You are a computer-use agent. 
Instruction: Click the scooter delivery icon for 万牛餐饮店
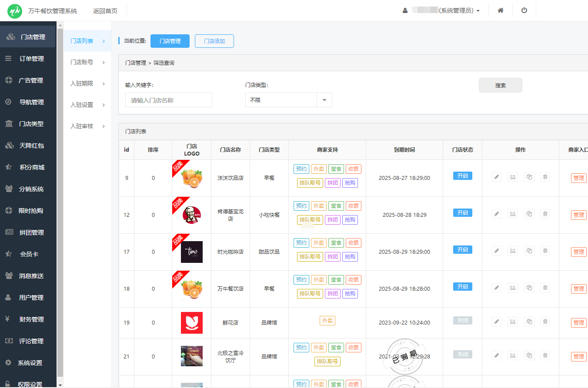coord(513,288)
